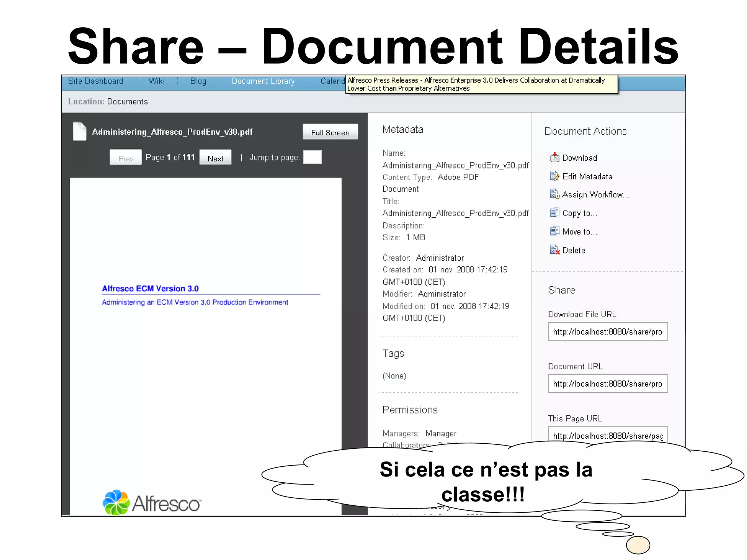747x560 pixels.
Task: Click the Delete link text
Action: [x=574, y=250]
